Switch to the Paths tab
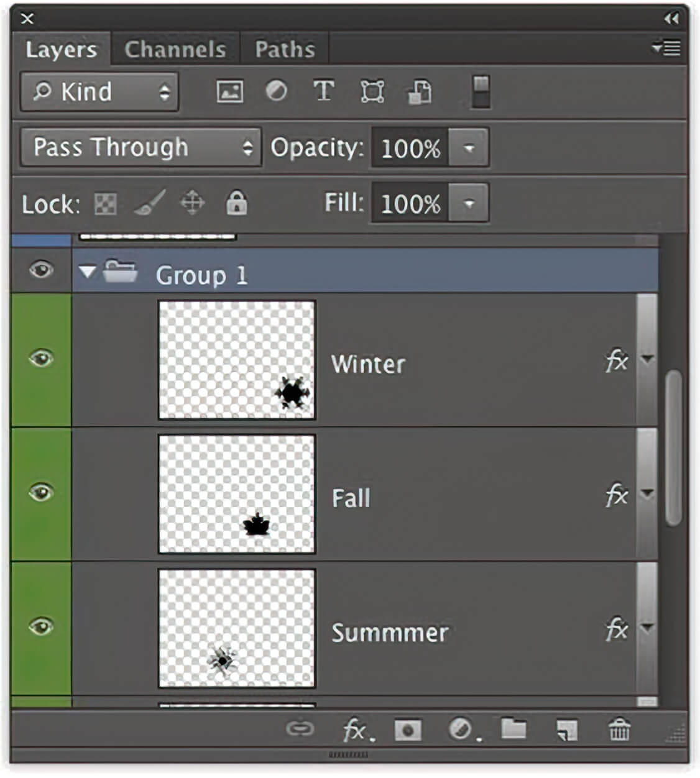Screen dimensions: 700x778 285,49
